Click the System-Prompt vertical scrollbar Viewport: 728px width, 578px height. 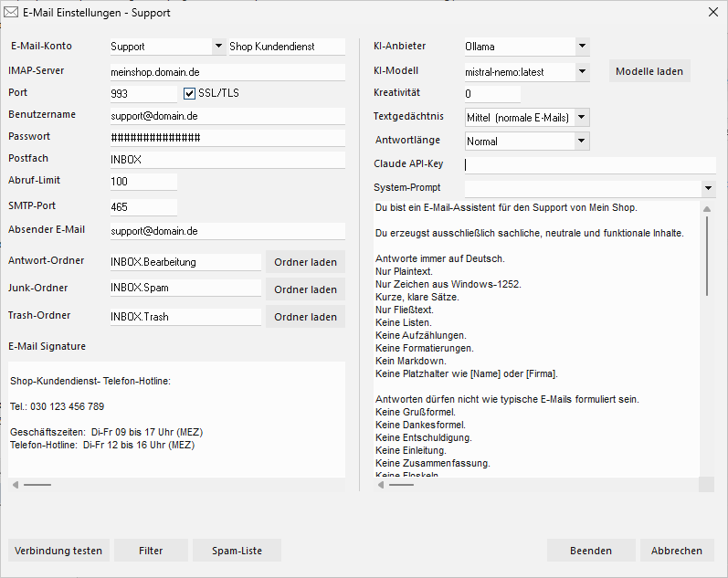click(707, 256)
